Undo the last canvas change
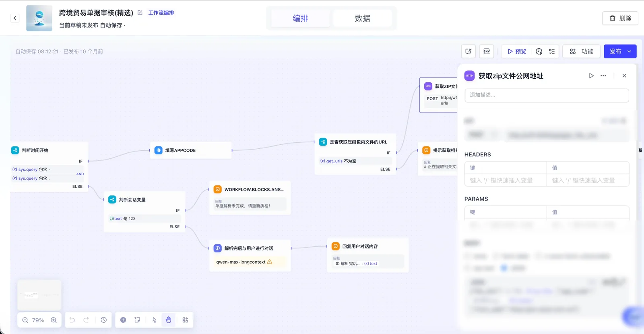This screenshot has width=644, height=334. point(72,320)
